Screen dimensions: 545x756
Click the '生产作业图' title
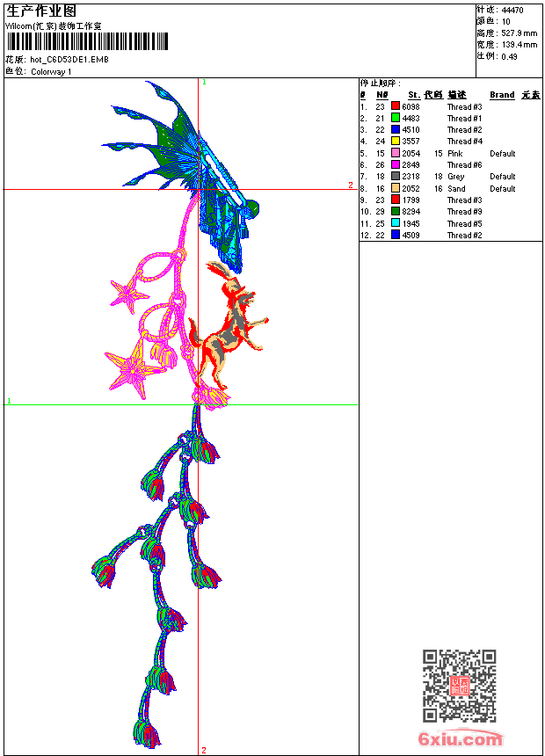click(41, 11)
